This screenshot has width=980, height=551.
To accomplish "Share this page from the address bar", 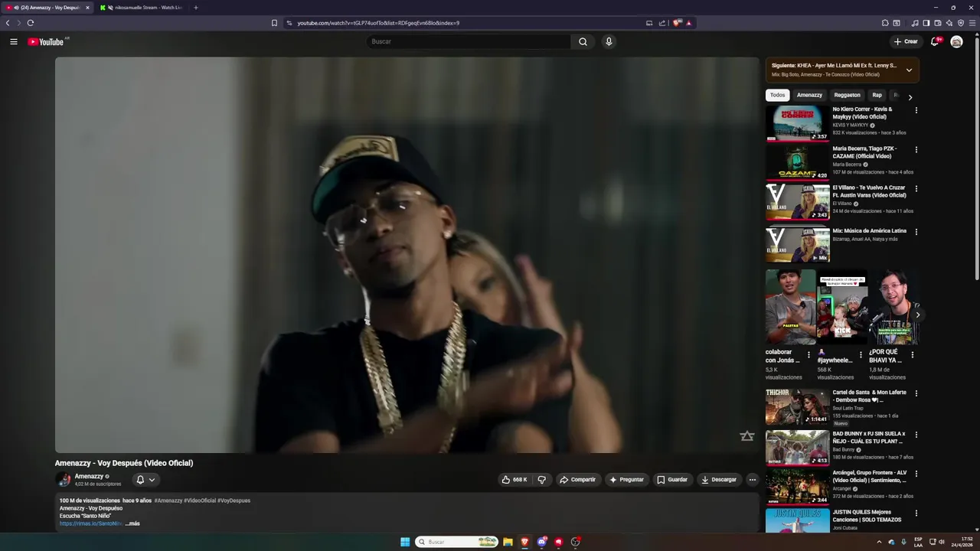I will (662, 23).
